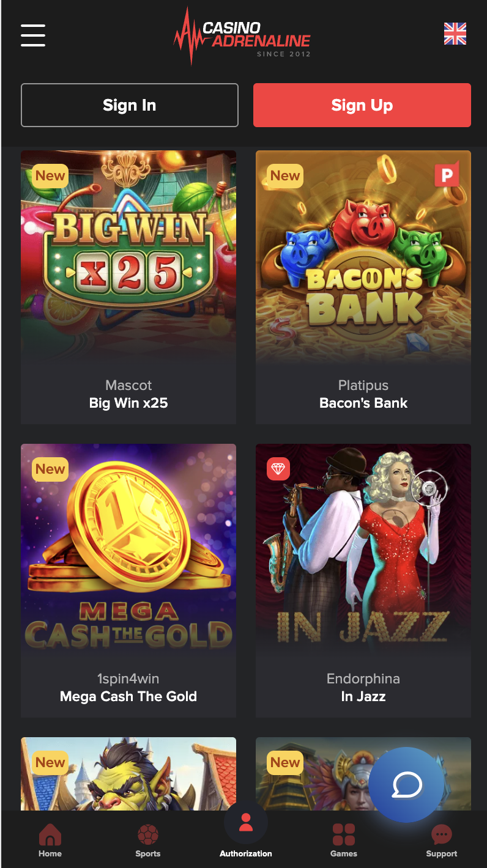This screenshot has width=487, height=868.
Task: Select the Authorization tab icon
Action: [x=246, y=822]
